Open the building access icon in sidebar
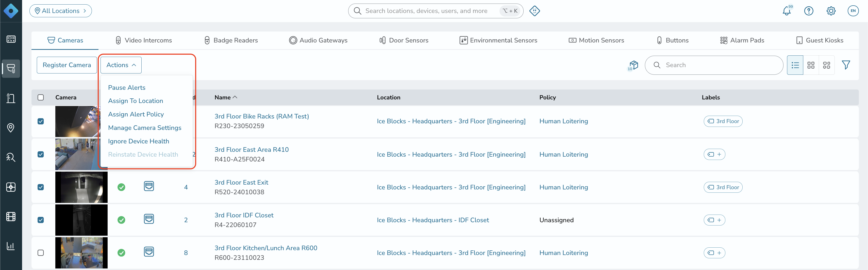Viewport: 868px width, 270px height. tap(11, 98)
